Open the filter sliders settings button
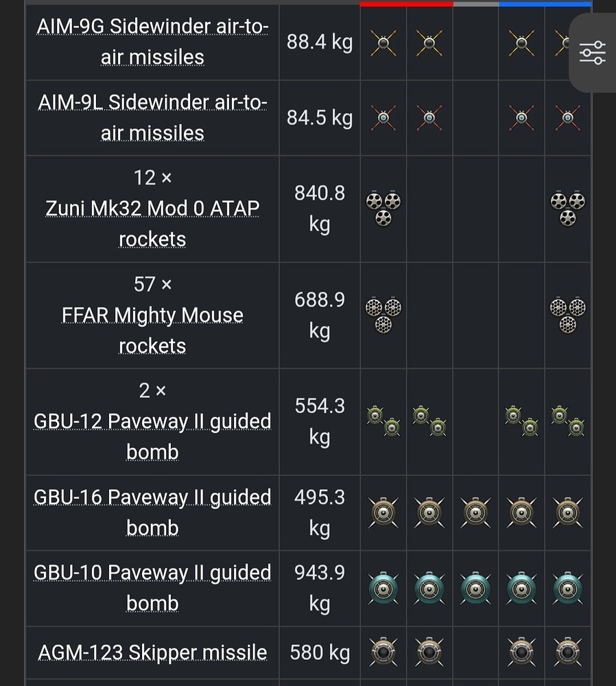Viewport: 616px width, 686px height. pyautogui.click(x=593, y=53)
